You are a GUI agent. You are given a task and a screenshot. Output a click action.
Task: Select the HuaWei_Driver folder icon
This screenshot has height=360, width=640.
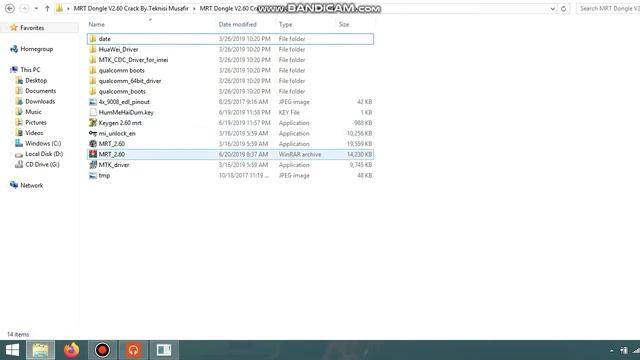tap(93, 49)
